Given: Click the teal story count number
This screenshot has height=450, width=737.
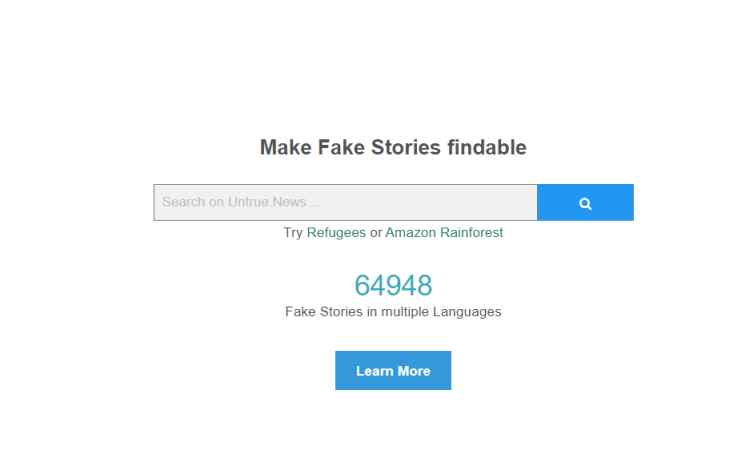Looking at the screenshot, I should point(393,286).
